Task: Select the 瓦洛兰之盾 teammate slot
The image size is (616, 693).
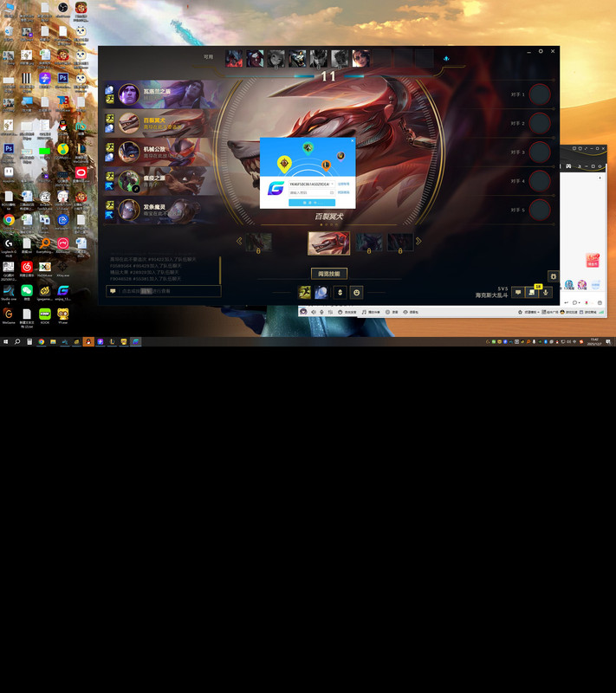Action: click(161, 94)
